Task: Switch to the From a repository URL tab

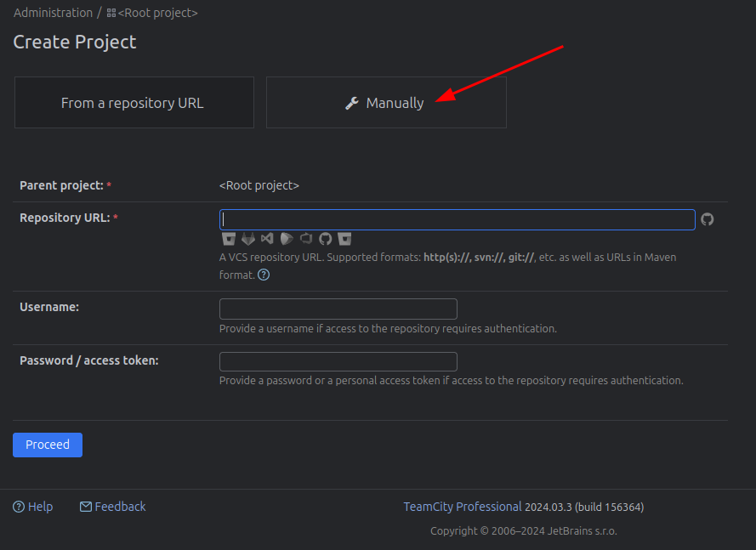Action: [134, 103]
